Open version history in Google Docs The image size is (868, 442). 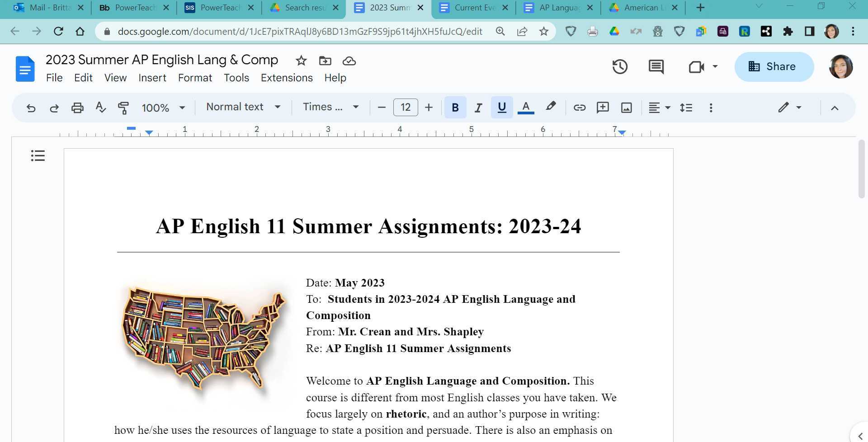[620, 66]
